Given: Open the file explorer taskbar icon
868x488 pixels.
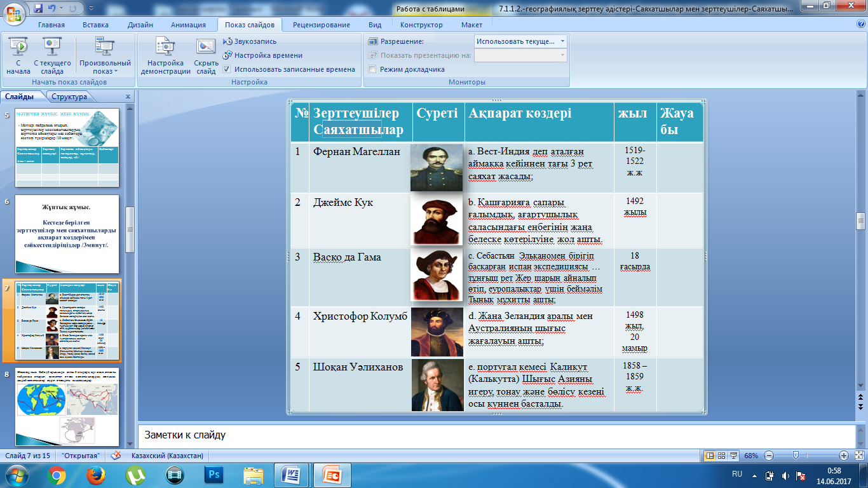Looking at the screenshot, I should pyautogui.click(x=254, y=475).
